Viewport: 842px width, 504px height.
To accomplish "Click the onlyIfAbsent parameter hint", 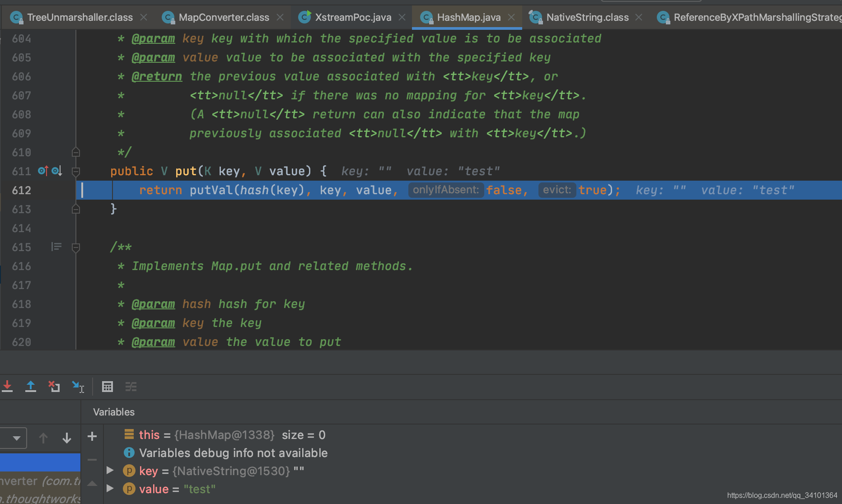I will pos(446,190).
